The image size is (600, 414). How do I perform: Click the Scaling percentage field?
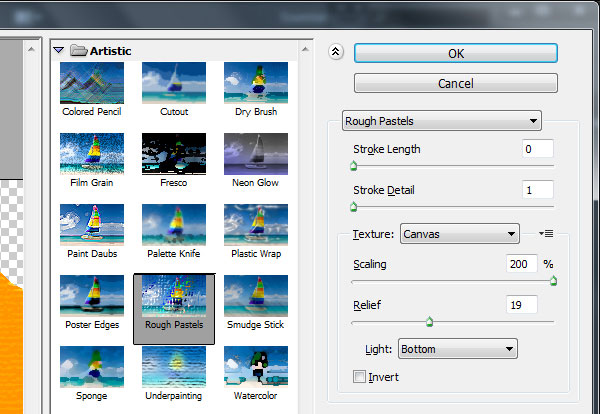[x=521, y=264]
